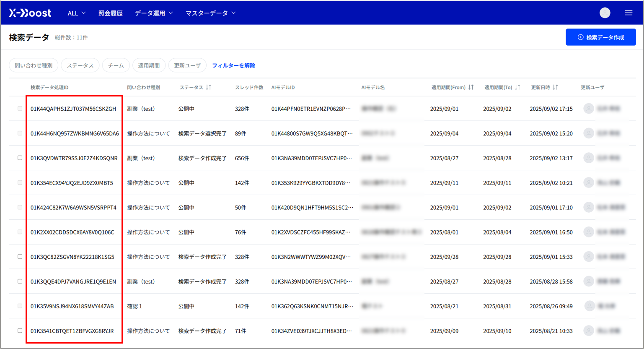Viewport: 644px width, 349px height.
Task: Click AI model ID 01K34ZVED39TJXCJJTH8X3ED…
Action: click(x=311, y=331)
